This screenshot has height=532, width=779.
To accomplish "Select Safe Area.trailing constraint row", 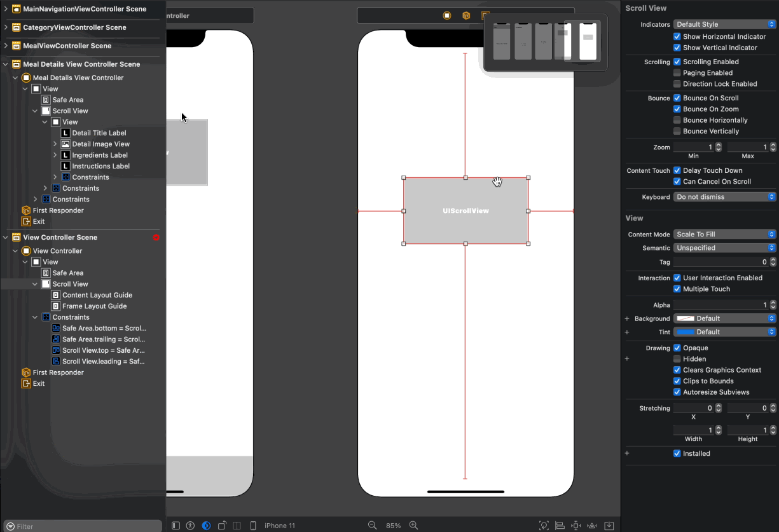I will coord(104,339).
